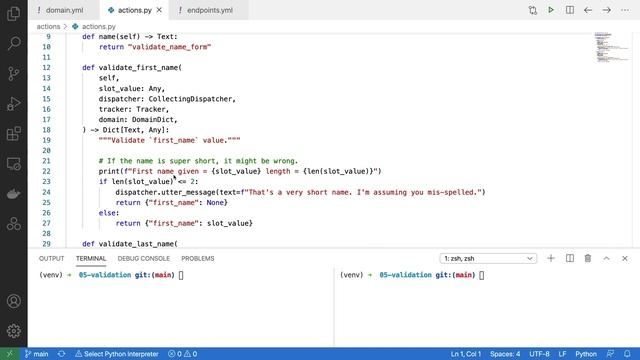Image resolution: width=640 pixels, height=360 pixels.
Task: Maximize the panel with the up chevron
Action: click(607, 258)
